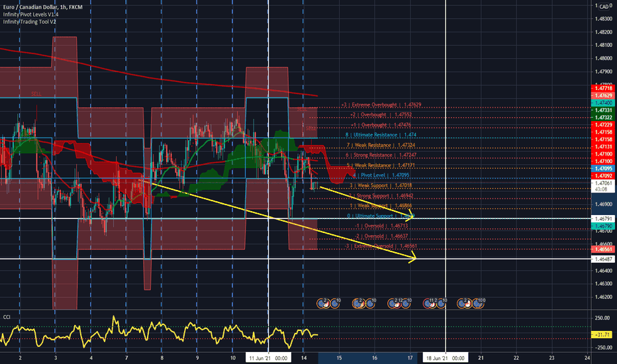
Task: Open the Canada flag event icon on June 14
Action: tap(326, 304)
